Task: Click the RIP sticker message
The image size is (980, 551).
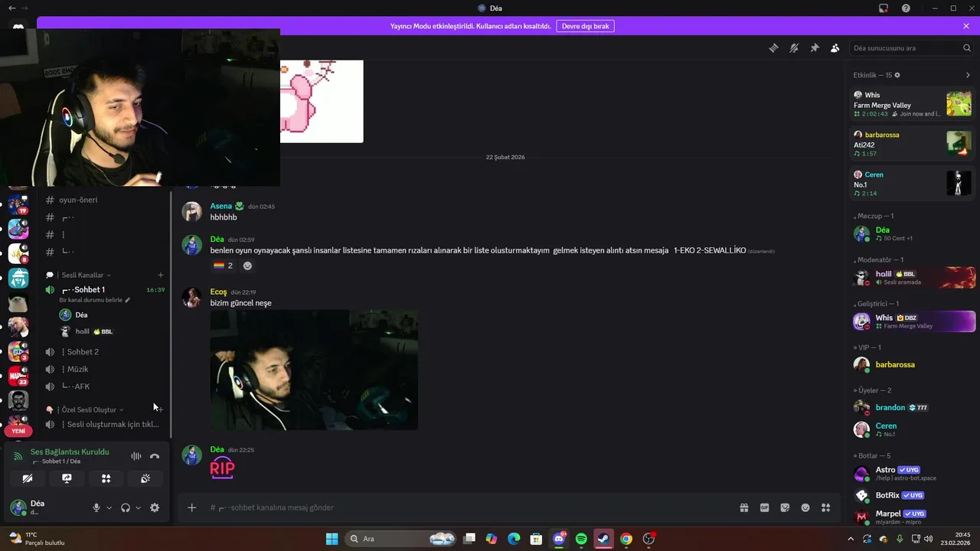Action: click(222, 468)
